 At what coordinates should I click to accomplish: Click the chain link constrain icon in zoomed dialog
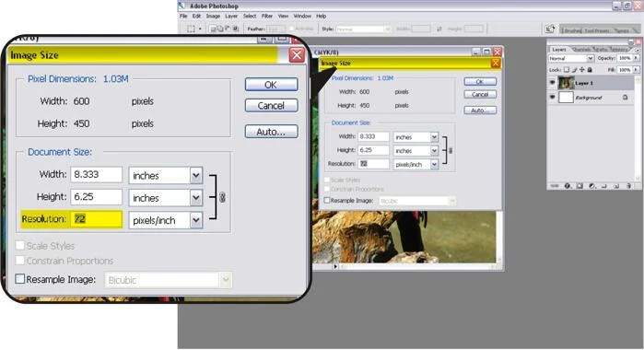(x=222, y=197)
